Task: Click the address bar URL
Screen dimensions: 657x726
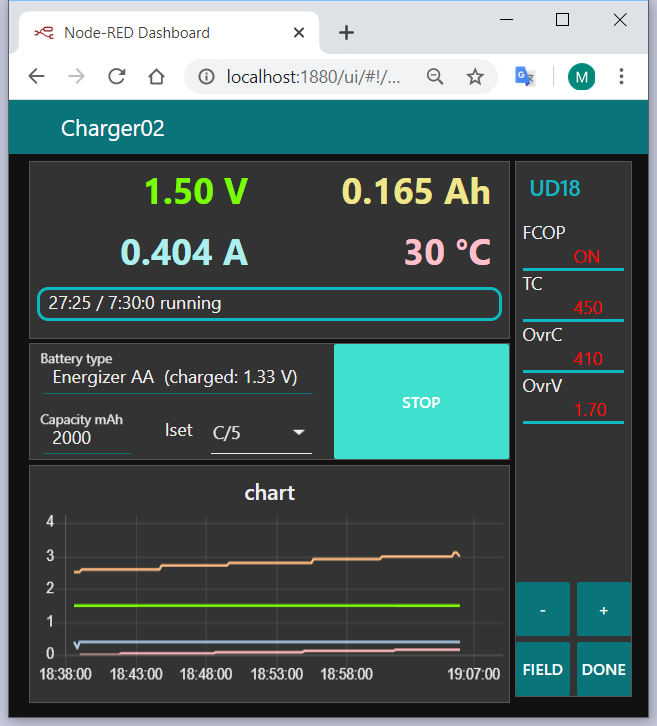Action: click(313, 77)
